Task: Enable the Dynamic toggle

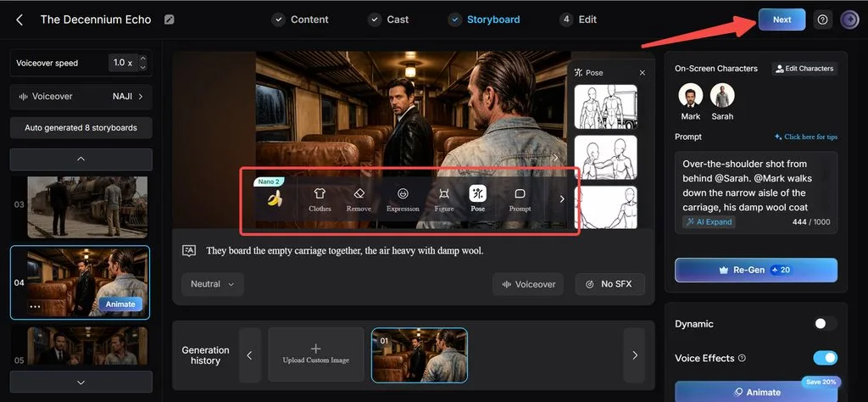Action: point(825,324)
